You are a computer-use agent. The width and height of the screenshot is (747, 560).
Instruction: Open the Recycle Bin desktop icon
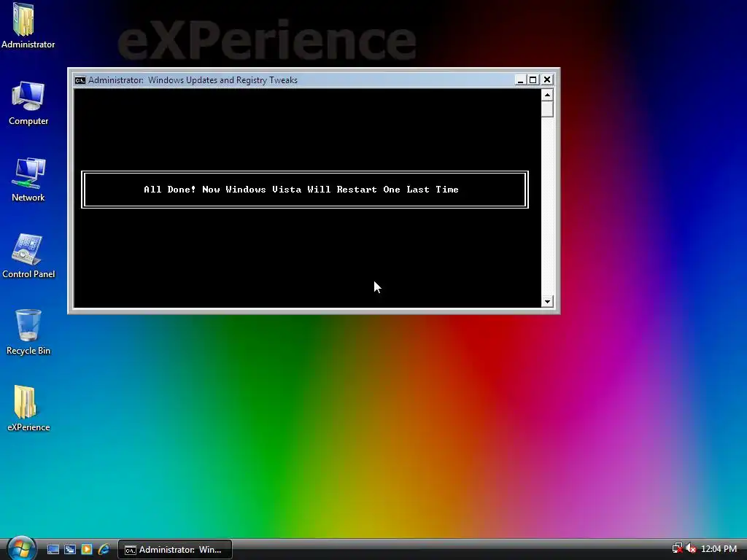click(x=28, y=332)
